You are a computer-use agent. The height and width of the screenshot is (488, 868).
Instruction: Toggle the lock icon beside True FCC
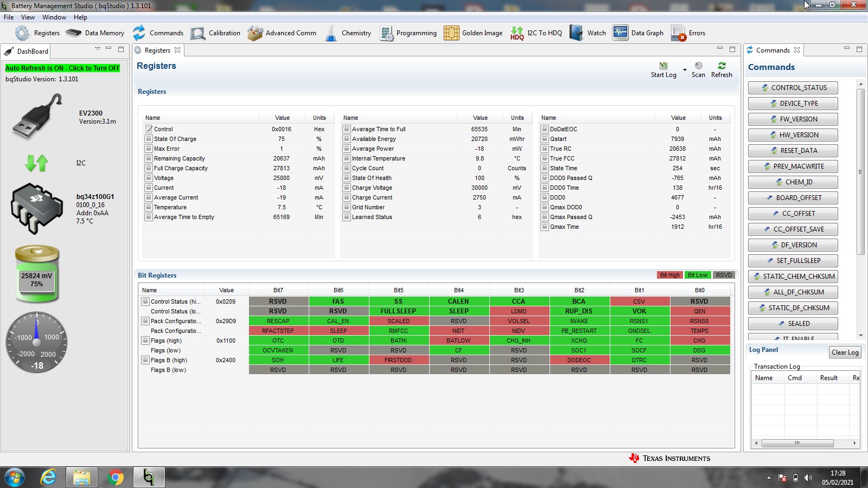[x=545, y=158]
